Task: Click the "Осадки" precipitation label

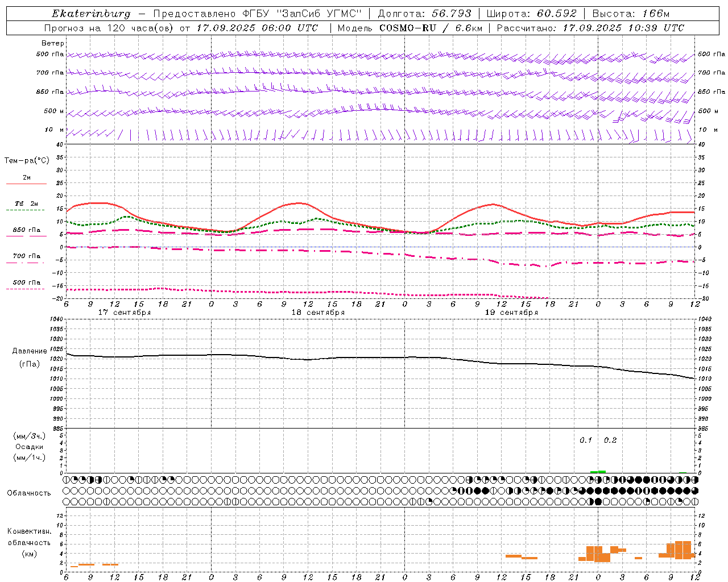Action: [x=29, y=447]
